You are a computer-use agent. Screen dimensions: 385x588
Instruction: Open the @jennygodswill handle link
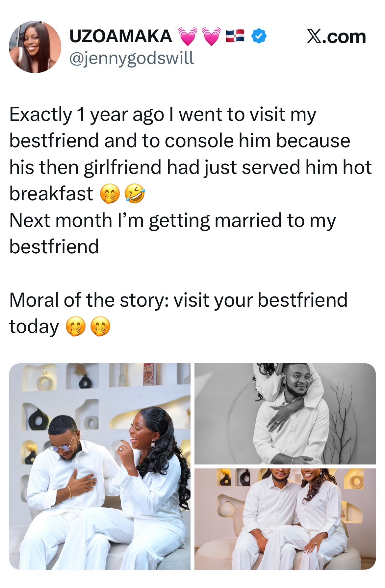pos(132,58)
